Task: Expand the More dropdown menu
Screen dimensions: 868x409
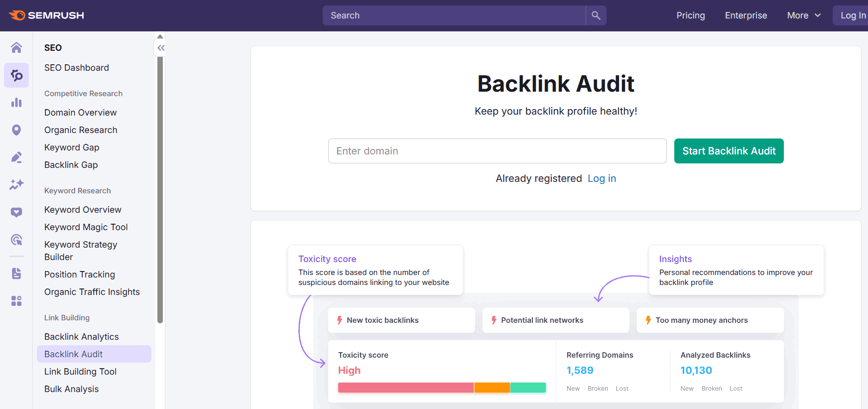Action: (x=804, y=15)
